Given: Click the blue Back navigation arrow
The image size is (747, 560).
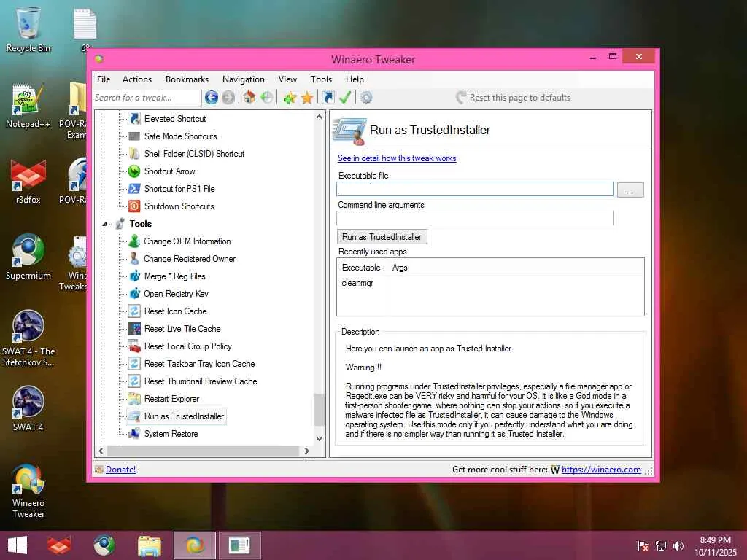Looking at the screenshot, I should point(211,98).
